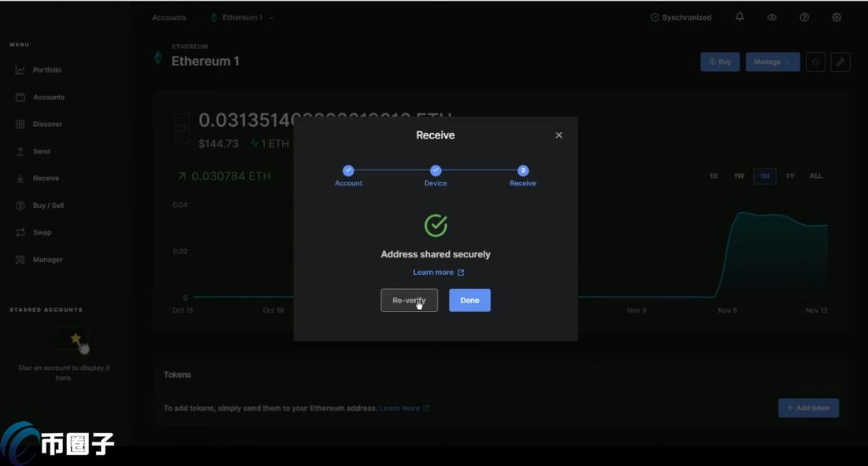The height and width of the screenshot is (466, 868).
Task: Click the 0.030784 ETH change value
Action: [x=231, y=176]
